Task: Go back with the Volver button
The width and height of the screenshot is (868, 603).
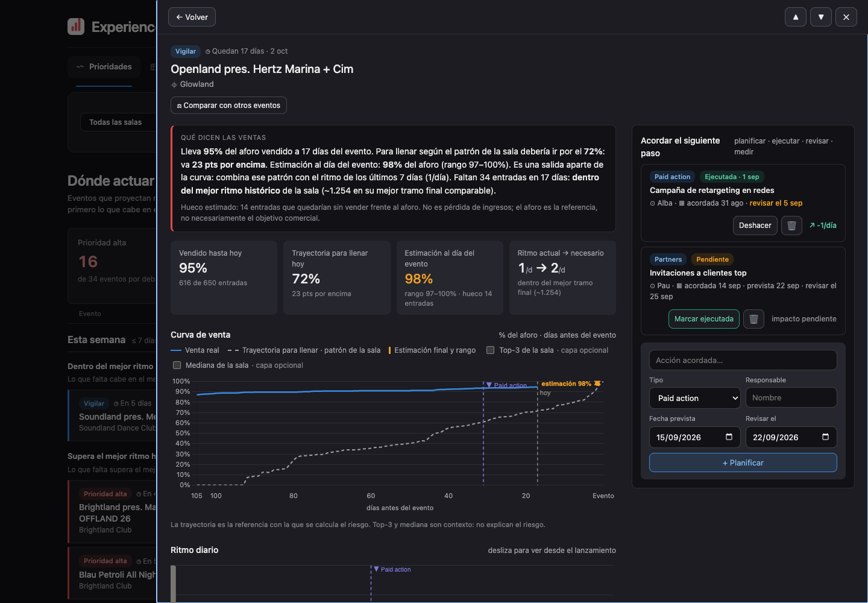Action: 192,17
